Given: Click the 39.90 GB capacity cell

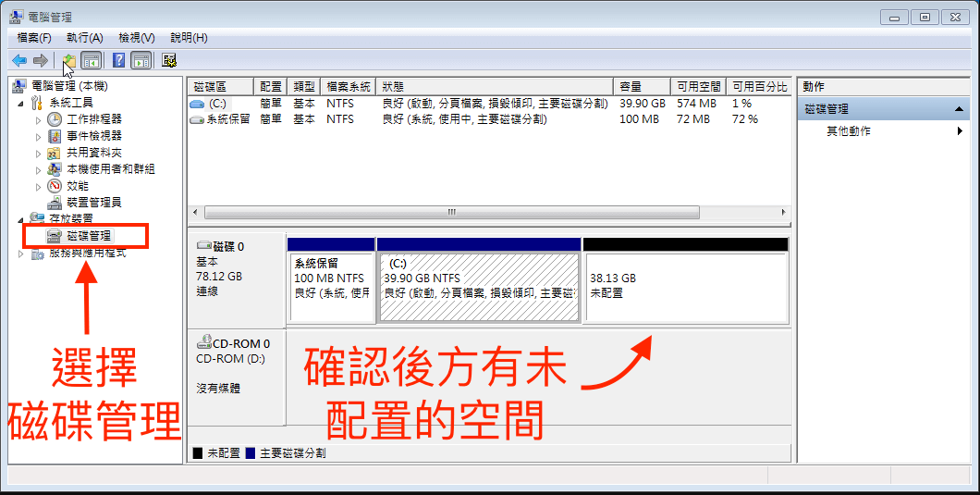Looking at the screenshot, I should 643,104.
